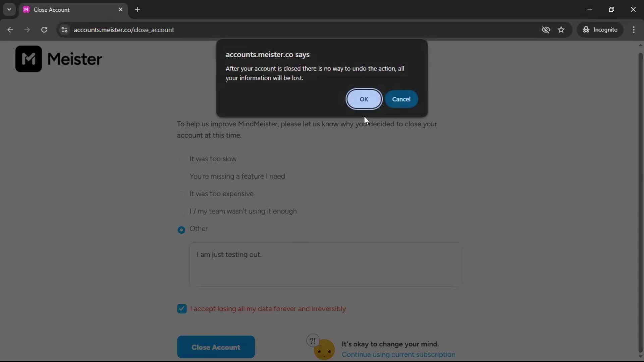
Task: Open Continue using current subscription link
Action: (x=398, y=355)
